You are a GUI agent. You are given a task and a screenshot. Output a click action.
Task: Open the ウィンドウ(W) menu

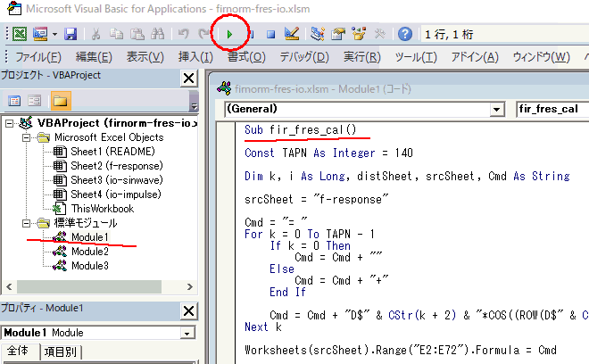542,57
